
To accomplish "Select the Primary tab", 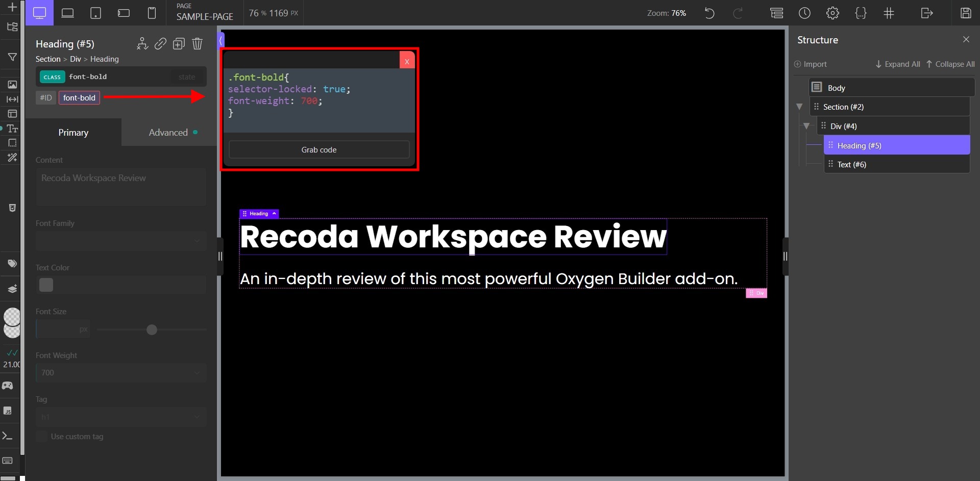I will pyautogui.click(x=73, y=132).
